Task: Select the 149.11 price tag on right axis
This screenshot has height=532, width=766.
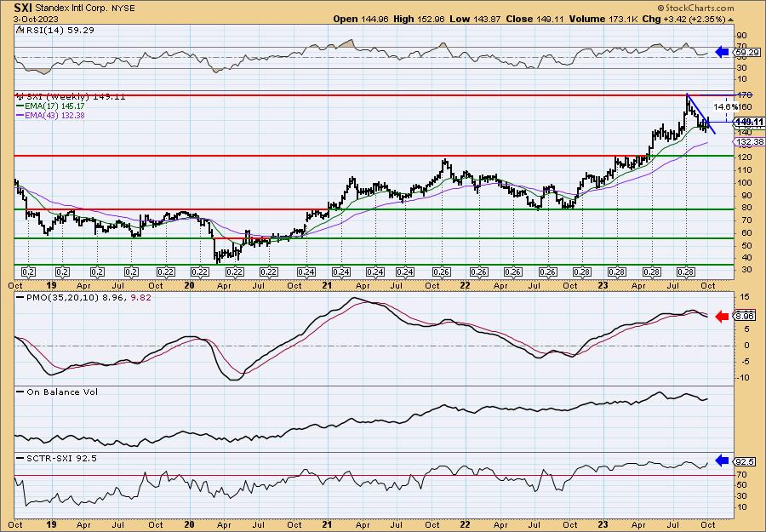Action: 749,122
